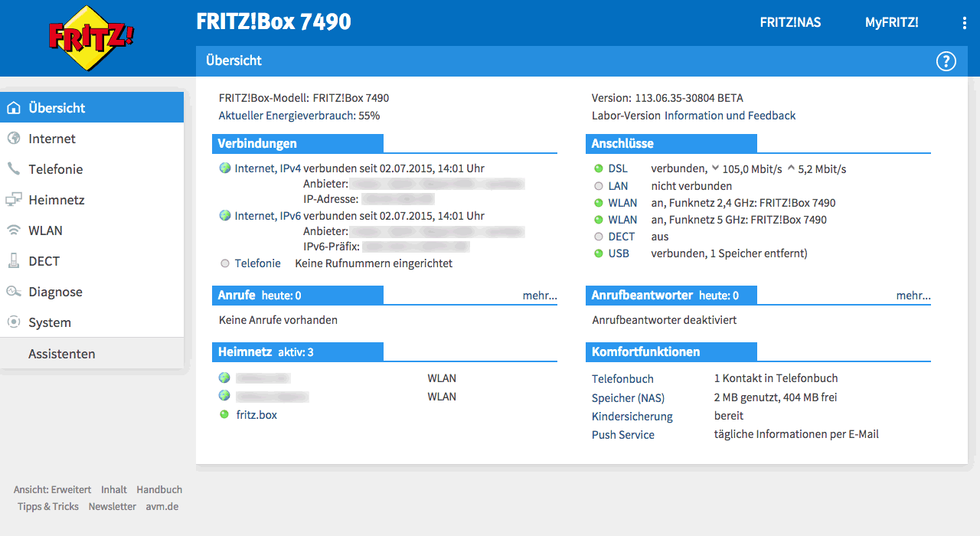The width and height of the screenshot is (980, 536).
Task: Click green dot beside WLAN 2,4 GHz
Action: 599,203
